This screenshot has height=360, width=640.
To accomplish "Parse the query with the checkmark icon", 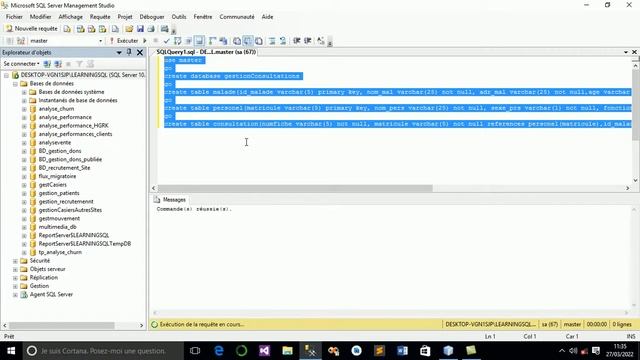I will coord(167,41).
